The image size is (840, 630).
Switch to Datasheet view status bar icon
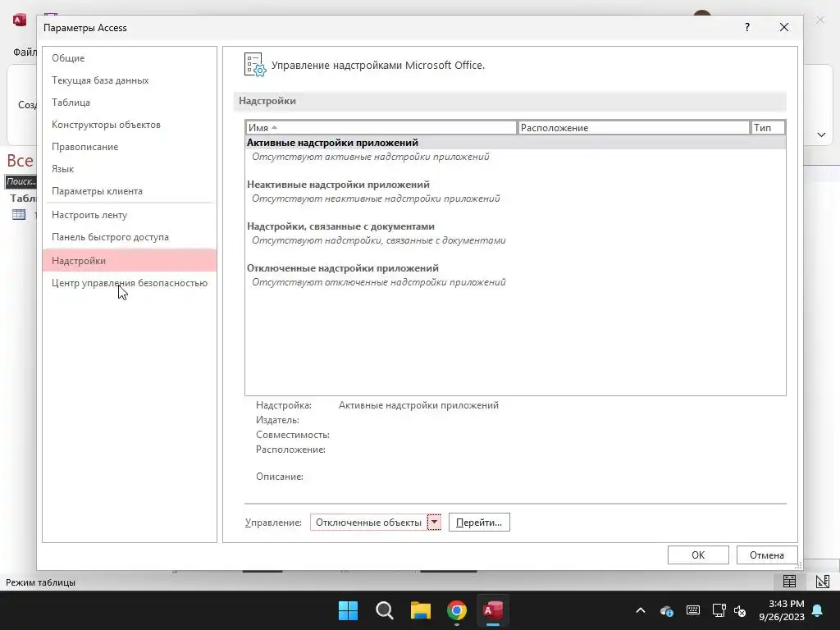coord(789,582)
